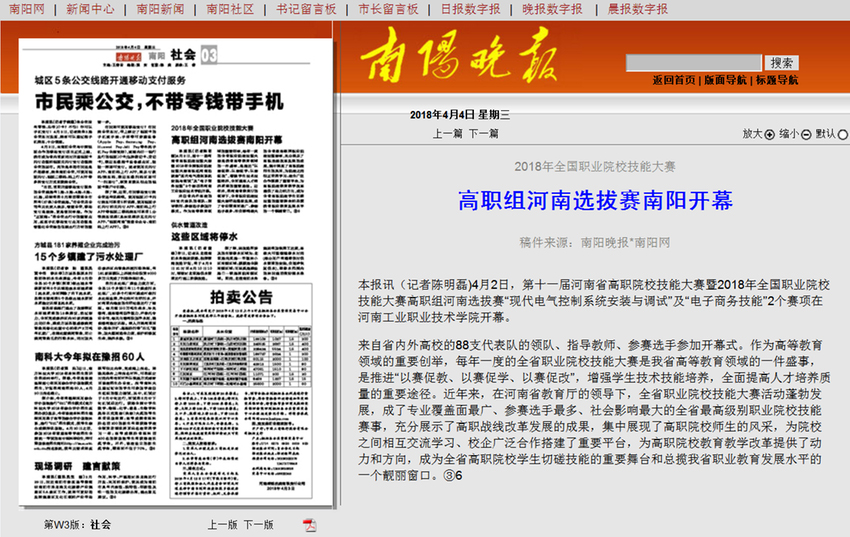
Task: Click the 第W3版:社会 page label
Action: [77, 525]
